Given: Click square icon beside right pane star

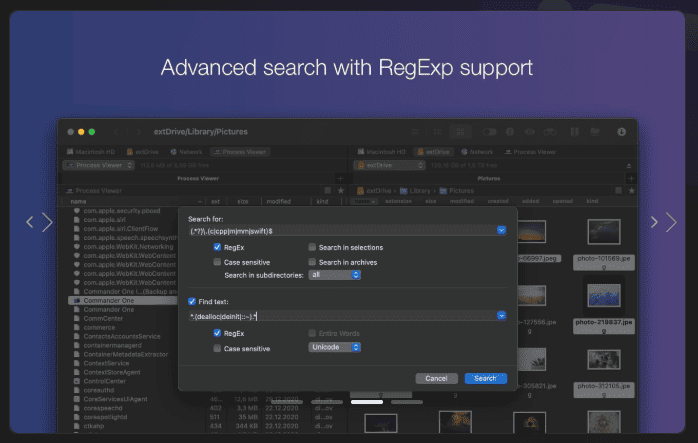Looking at the screenshot, I should click(618, 191).
